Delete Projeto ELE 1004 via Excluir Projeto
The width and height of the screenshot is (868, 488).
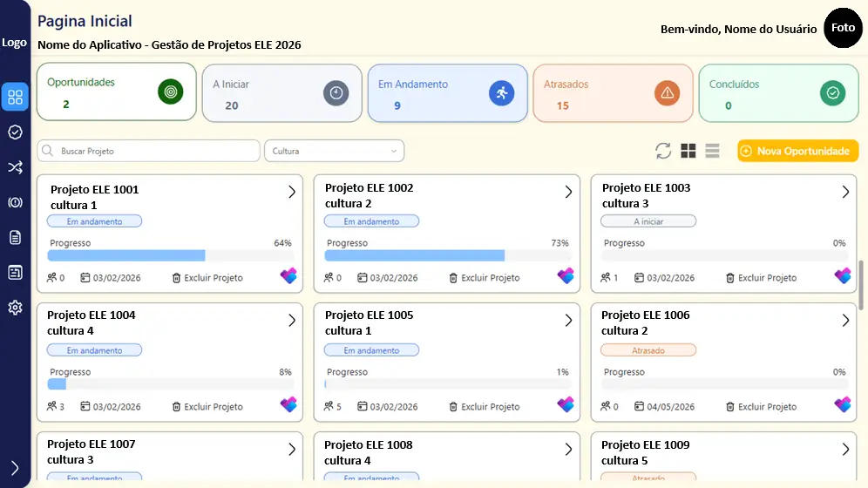click(207, 407)
